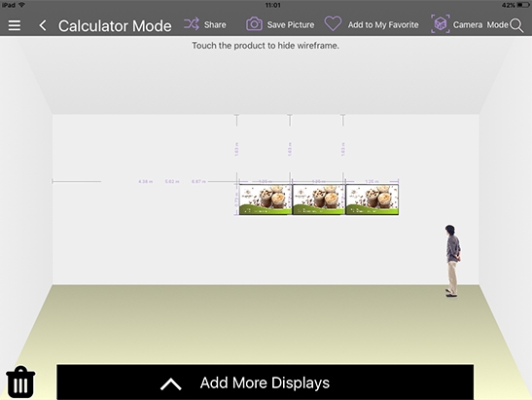Select the leftmost display on the wall
The image size is (532, 400).
point(266,200)
